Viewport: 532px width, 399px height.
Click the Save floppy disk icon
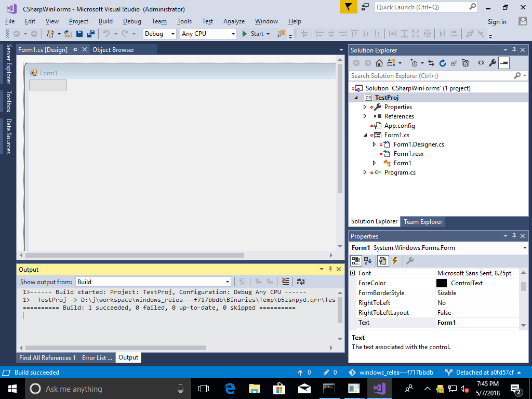pyautogui.click(x=79, y=34)
